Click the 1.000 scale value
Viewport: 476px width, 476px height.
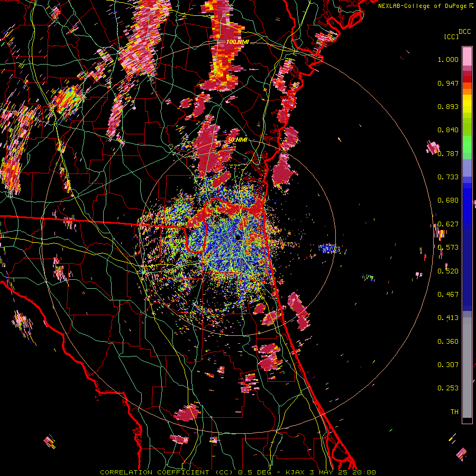coord(448,59)
